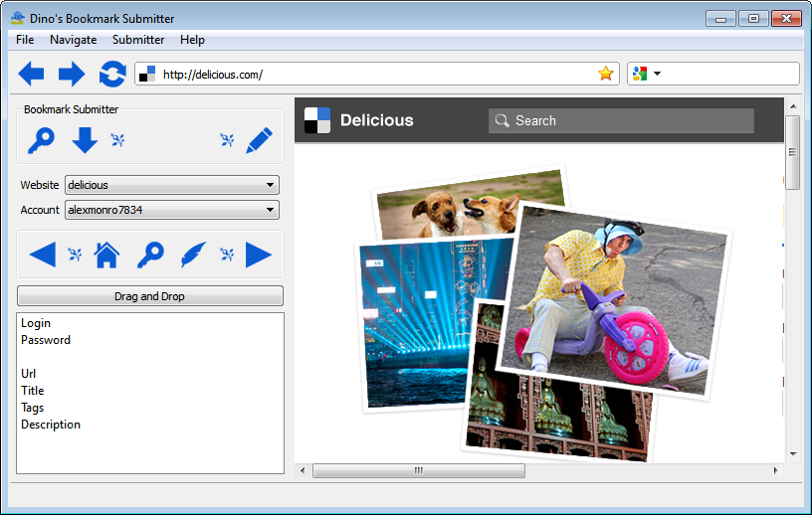
Task: Click the key icon in Bookmark Submitter panel
Action: 41,140
